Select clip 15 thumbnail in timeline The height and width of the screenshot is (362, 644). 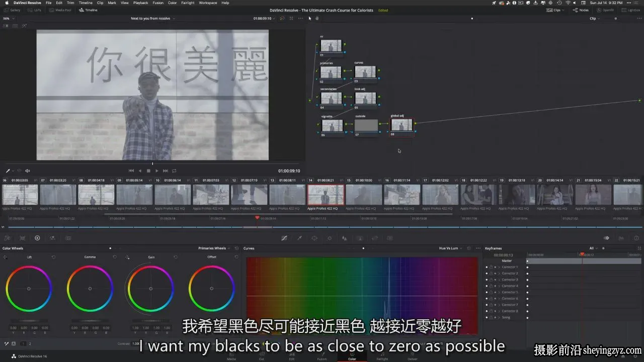pyautogui.click(x=364, y=195)
